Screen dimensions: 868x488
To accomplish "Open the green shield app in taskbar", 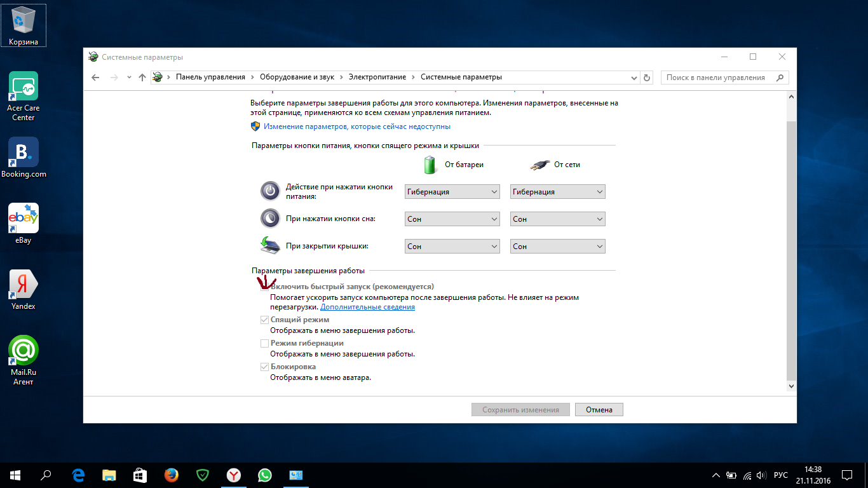I will click(x=203, y=475).
